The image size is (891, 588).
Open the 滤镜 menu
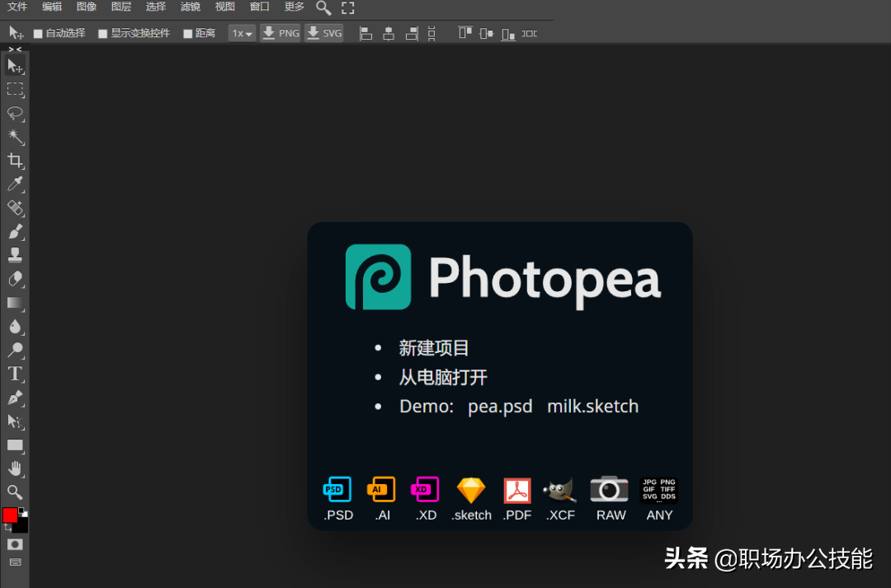[x=191, y=7]
